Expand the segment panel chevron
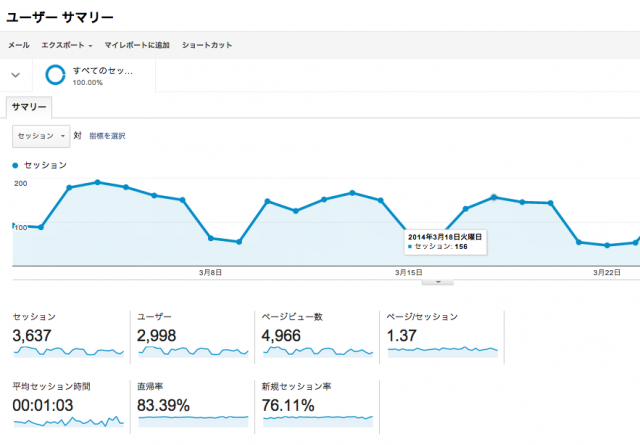This screenshot has height=445, width=640. click(16, 75)
